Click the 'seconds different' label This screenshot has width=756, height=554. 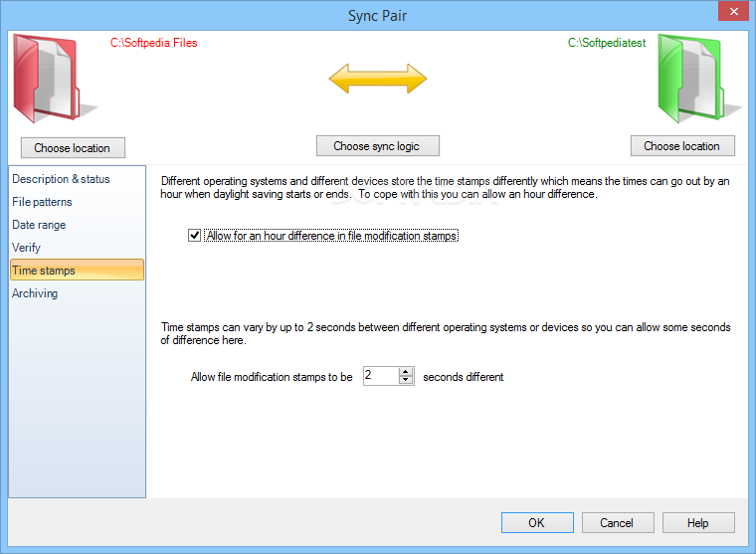464,377
